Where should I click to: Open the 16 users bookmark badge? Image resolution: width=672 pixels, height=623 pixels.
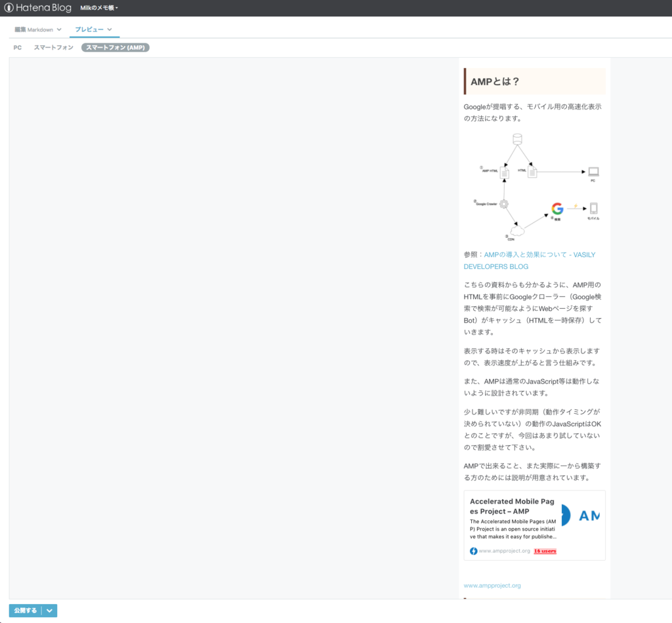click(x=545, y=551)
